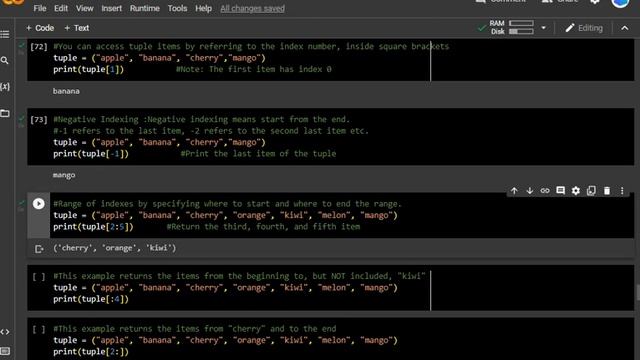The image size is (640, 360).
Task: Open the File menu
Action: [x=40, y=8]
